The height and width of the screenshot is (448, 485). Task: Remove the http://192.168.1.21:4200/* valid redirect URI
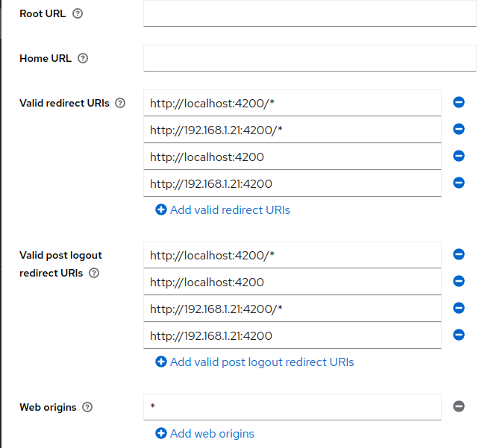click(x=459, y=129)
